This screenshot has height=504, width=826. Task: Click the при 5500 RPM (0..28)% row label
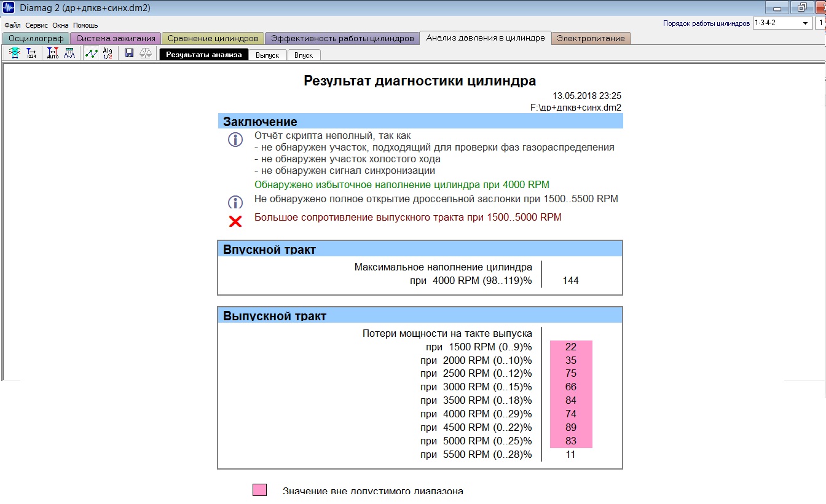pos(476,454)
